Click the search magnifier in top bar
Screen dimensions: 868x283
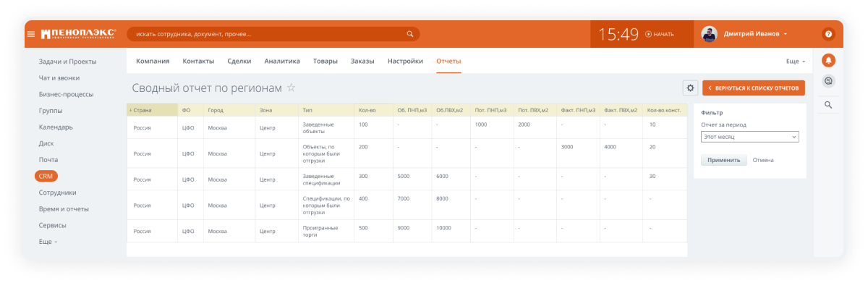tap(410, 34)
